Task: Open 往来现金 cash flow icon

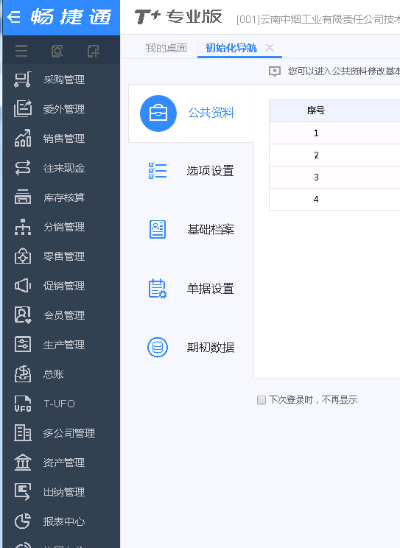Action: (23, 168)
